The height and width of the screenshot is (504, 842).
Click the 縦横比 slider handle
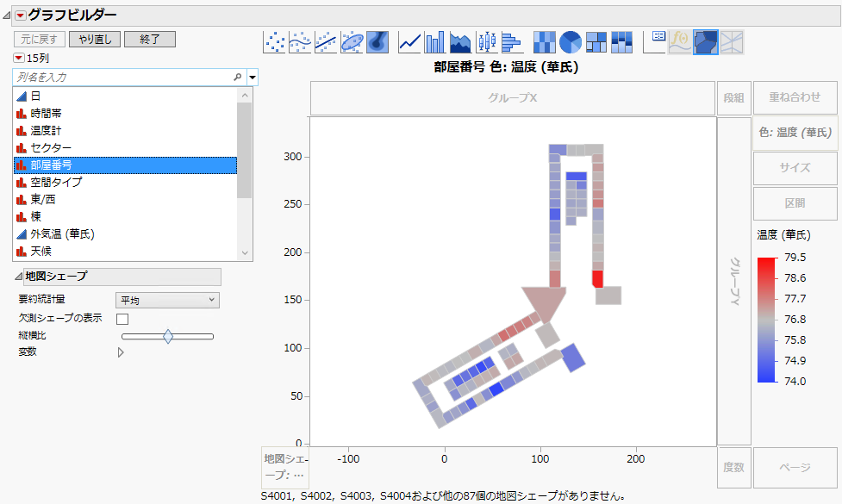pyautogui.click(x=168, y=337)
